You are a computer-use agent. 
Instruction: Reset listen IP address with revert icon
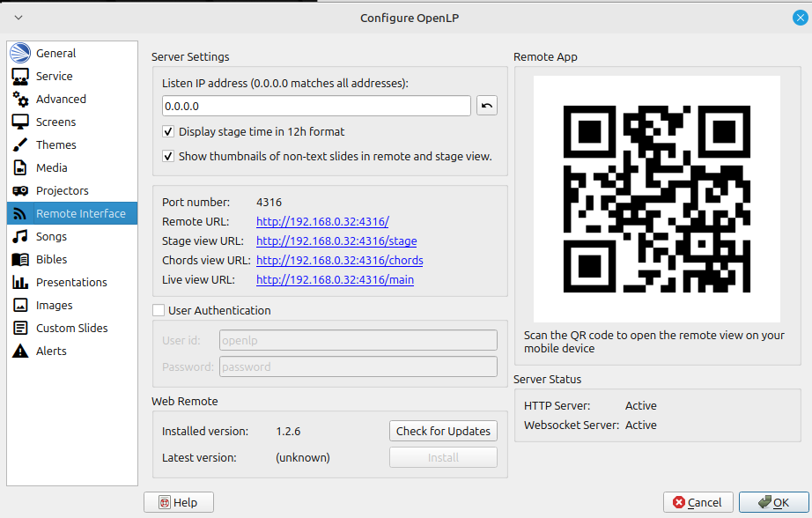click(x=486, y=106)
